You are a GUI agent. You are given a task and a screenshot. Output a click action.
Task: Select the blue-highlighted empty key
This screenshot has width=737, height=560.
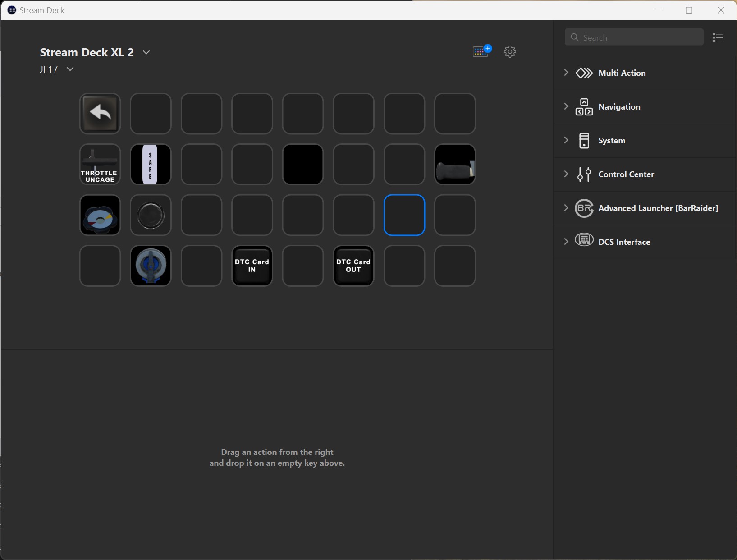tap(404, 216)
